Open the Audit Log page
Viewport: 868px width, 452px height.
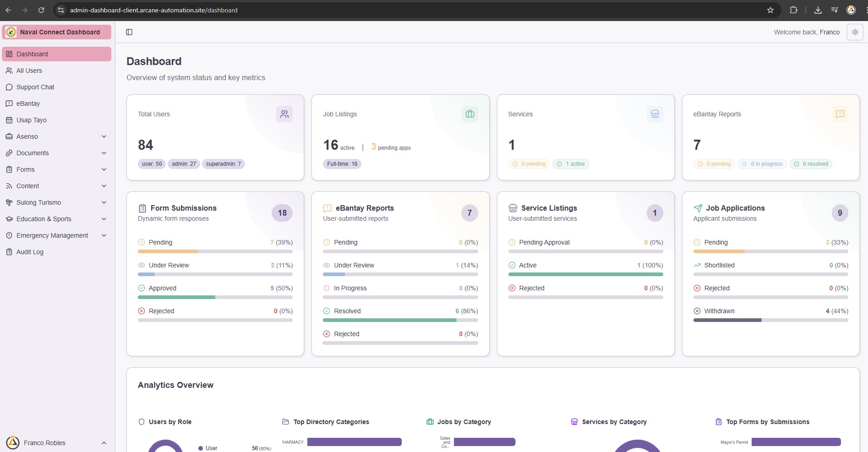pyautogui.click(x=57, y=252)
